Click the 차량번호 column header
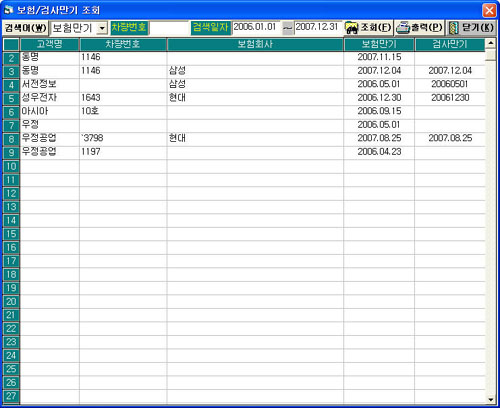This screenshot has height=408, width=500. click(x=123, y=44)
